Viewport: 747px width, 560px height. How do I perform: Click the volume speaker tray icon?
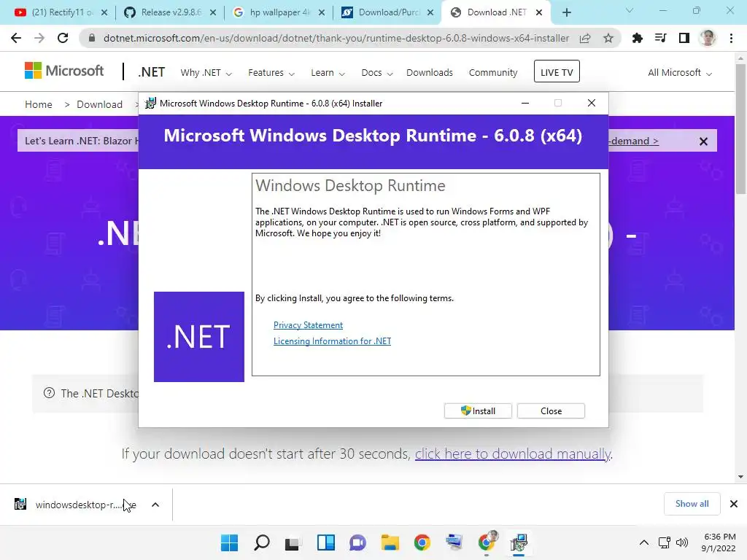click(x=682, y=542)
